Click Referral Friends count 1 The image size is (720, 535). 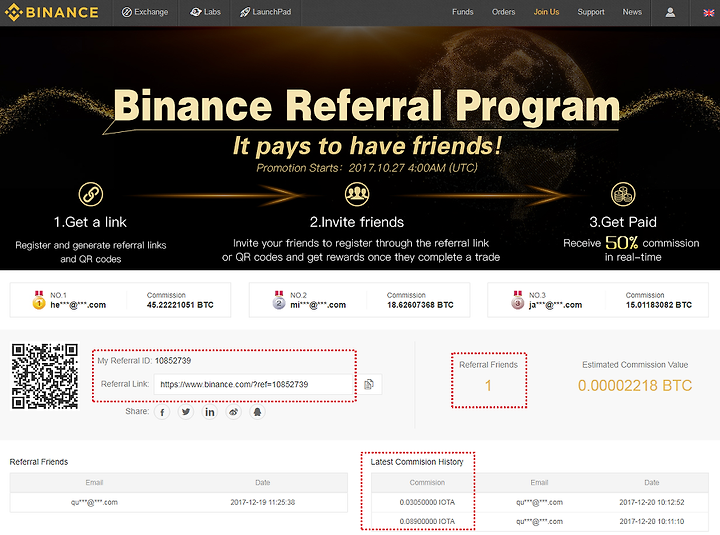pyautogui.click(x=489, y=386)
